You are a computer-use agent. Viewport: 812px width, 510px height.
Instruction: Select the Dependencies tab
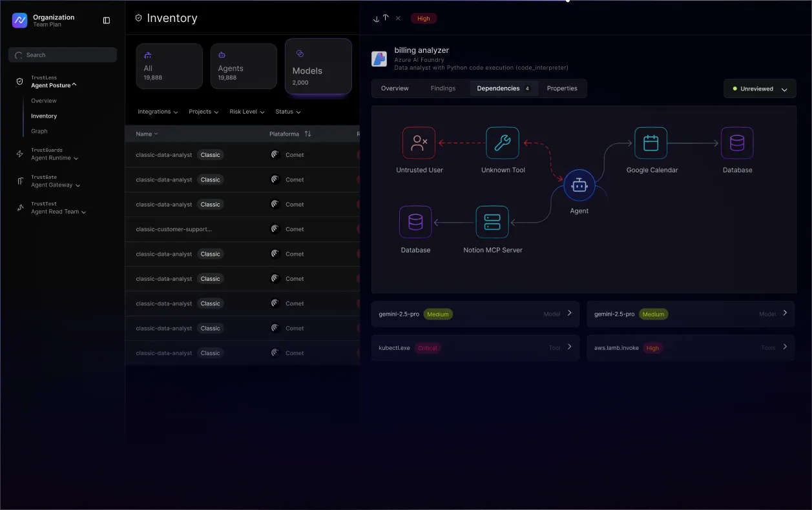pyautogui.click(x=504, y=88)
